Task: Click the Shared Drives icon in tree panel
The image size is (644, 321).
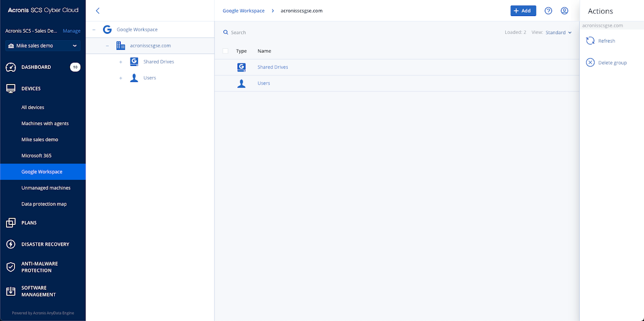Action: (134, 62)
